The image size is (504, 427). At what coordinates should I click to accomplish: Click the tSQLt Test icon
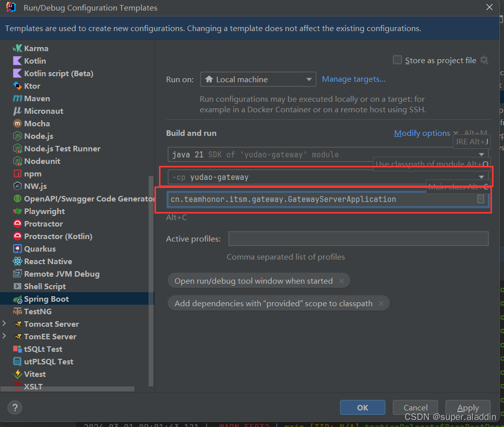coord(18,349)
